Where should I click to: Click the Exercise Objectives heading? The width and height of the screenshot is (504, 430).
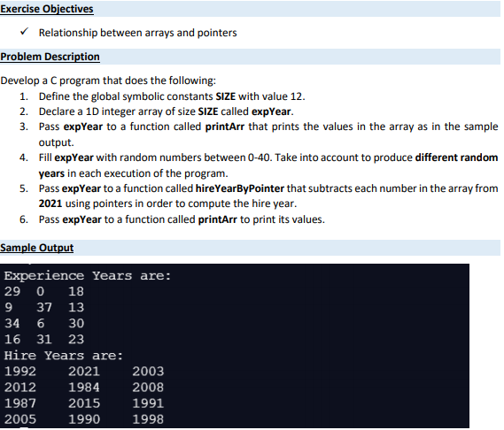point(47,9)
